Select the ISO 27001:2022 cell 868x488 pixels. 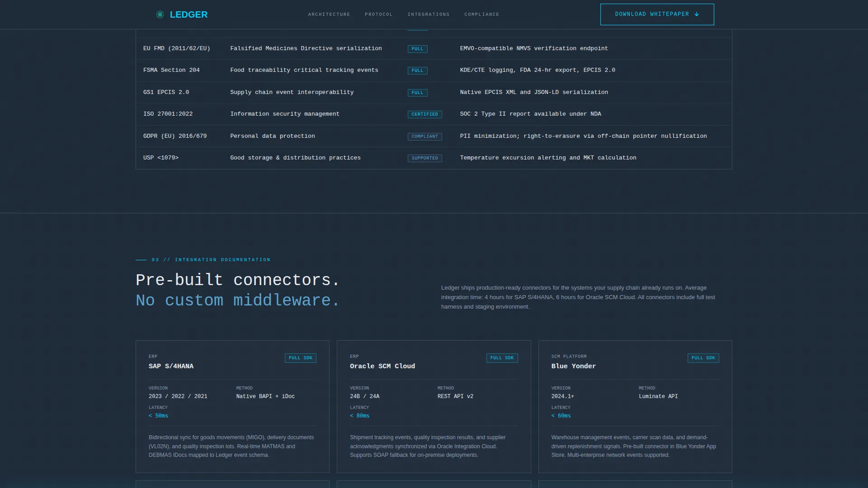click(x=168, y=114)
